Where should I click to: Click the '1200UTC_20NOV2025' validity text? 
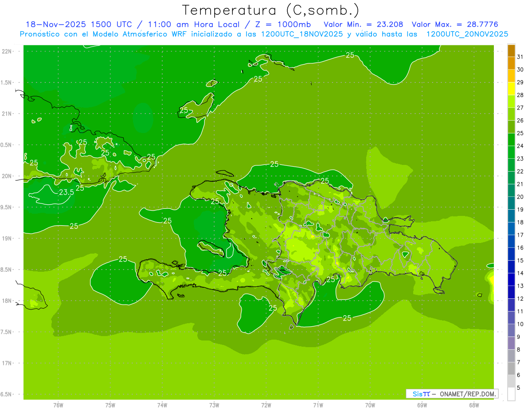click(x=467, y=34)
